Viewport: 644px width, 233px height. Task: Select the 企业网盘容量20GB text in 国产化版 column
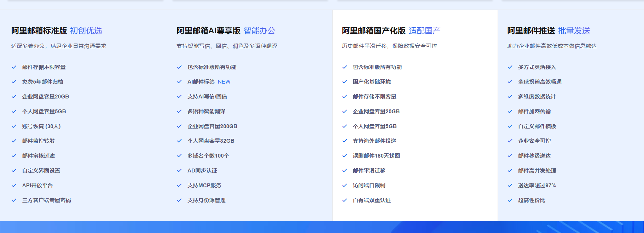pos(376,112)
